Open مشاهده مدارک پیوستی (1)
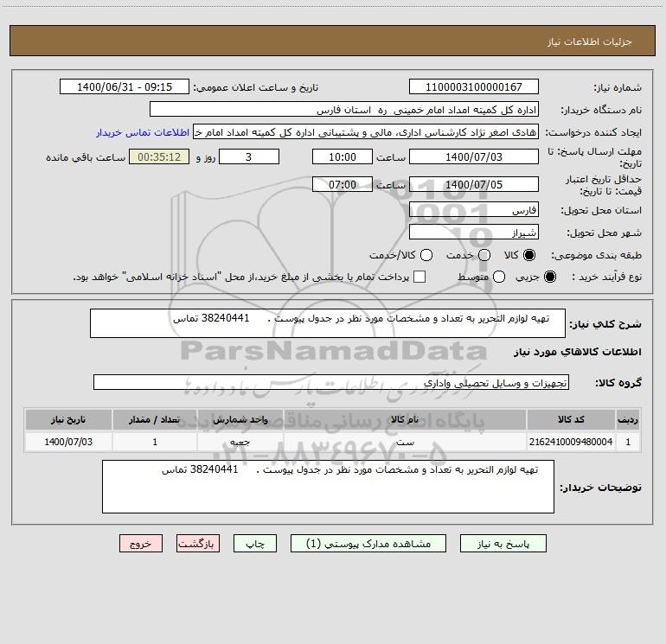The width and height of the screenshot is (666, 644). pos(368,544)
